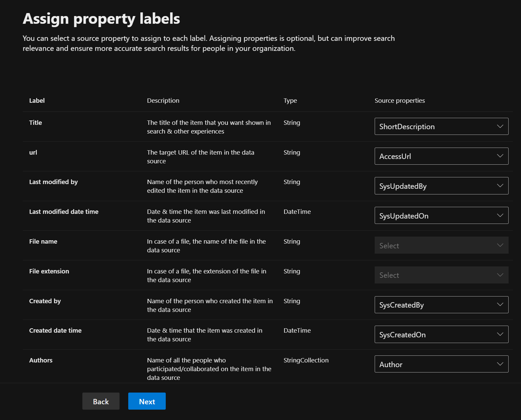The height and width of the screenshot is (420, 521).
Task: Open the Title source property dropdown
Action: point(441,126)
